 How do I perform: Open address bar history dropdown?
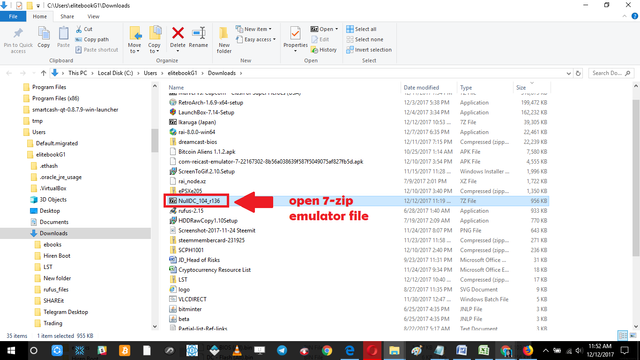(569, 73)
